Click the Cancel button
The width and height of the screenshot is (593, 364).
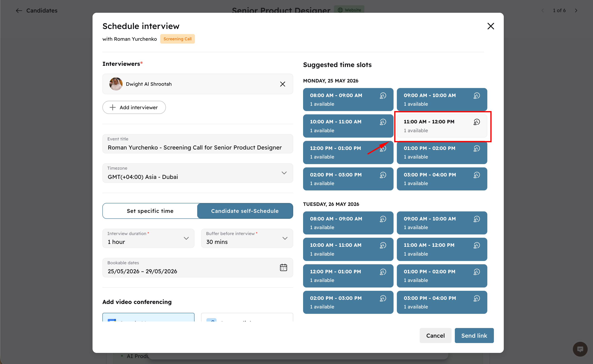point(435,336)
